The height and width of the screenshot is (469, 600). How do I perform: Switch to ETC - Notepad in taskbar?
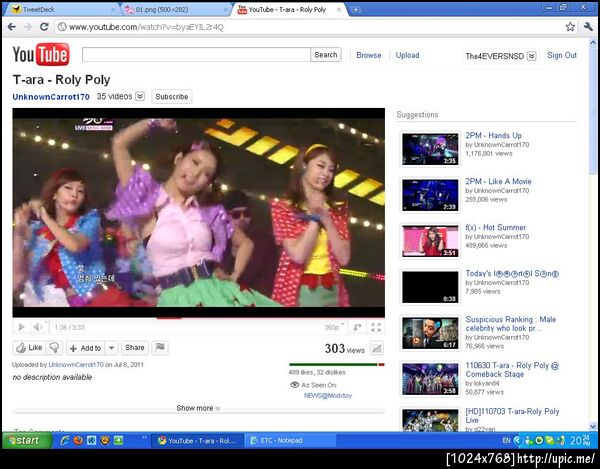click(290, 441)
